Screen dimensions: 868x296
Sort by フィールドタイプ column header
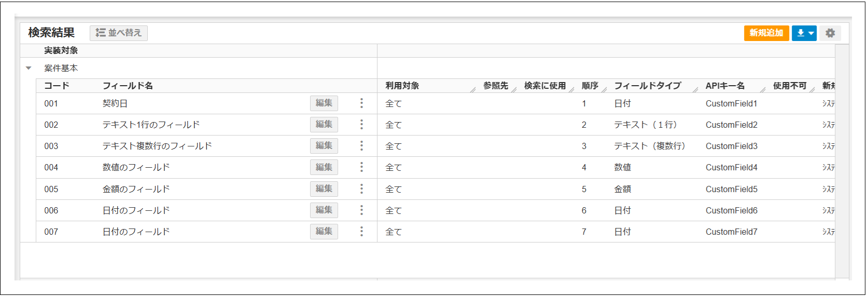(647, 86)
